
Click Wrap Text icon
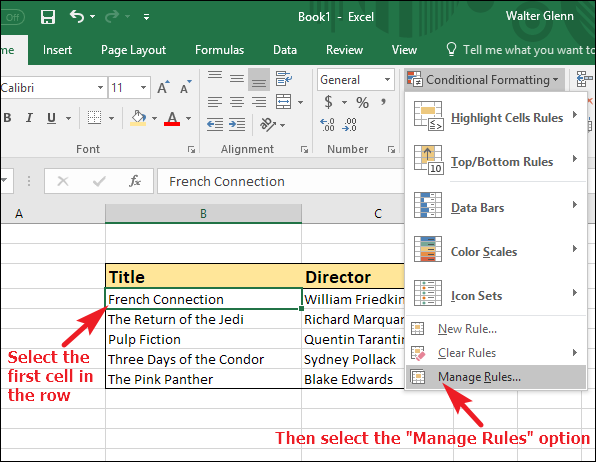284,78
